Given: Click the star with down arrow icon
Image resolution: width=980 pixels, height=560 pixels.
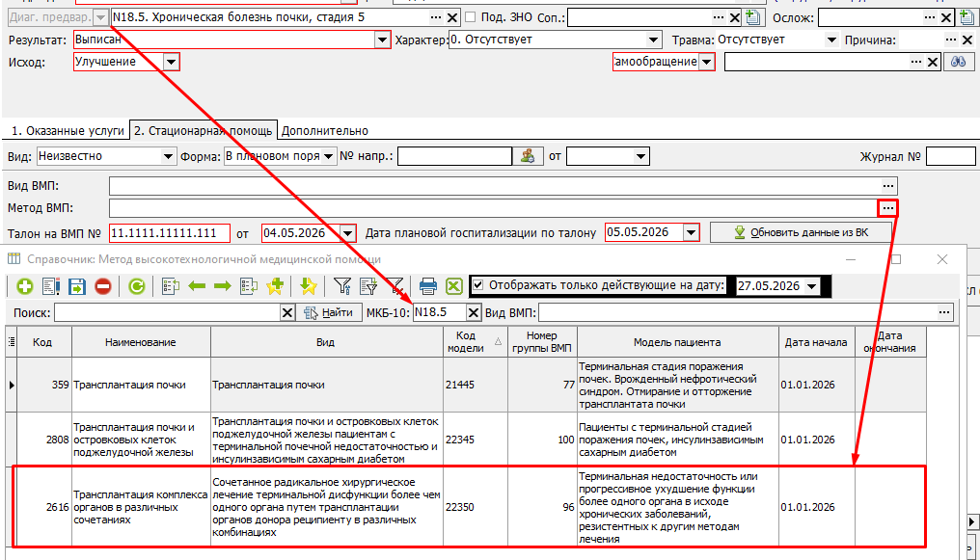Looking at the screenshot, I should 308,286.
